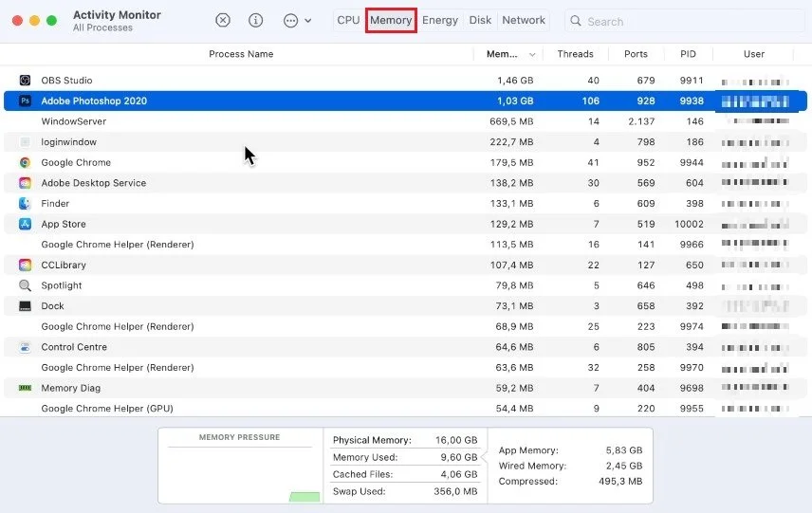
Task: Sort by the PID column header
Action: point(689,54)
